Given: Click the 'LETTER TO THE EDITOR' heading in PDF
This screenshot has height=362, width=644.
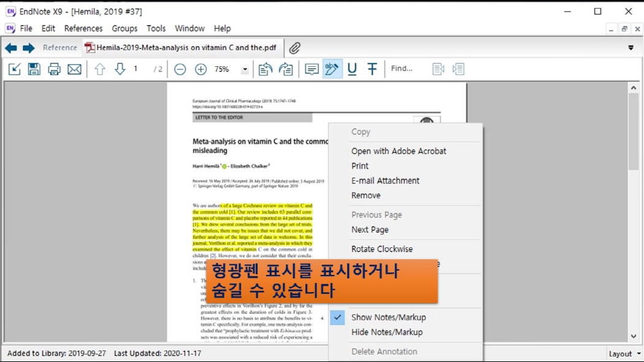Looking at the screenshot, I should 219,118.
